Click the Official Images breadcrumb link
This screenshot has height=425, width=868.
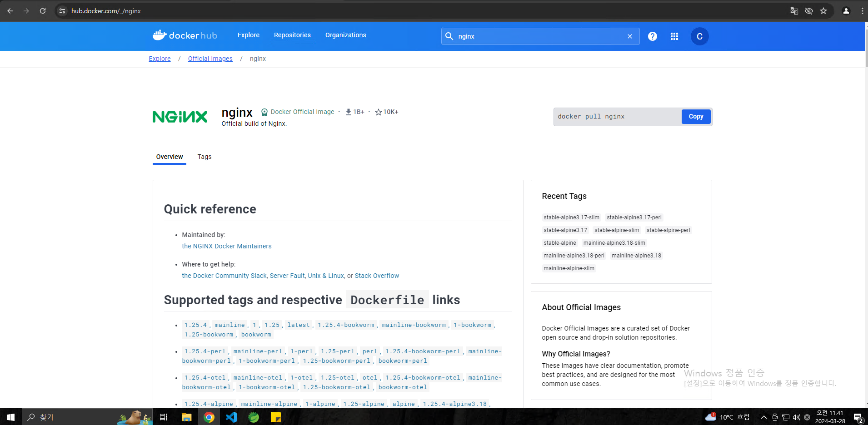click(x=210, y=59)
